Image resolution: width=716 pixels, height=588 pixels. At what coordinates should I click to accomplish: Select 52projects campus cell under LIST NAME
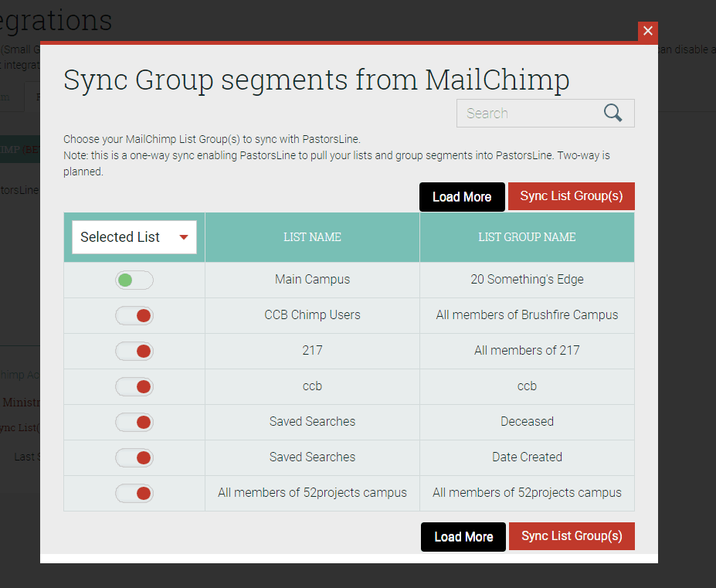pos(312,493)
